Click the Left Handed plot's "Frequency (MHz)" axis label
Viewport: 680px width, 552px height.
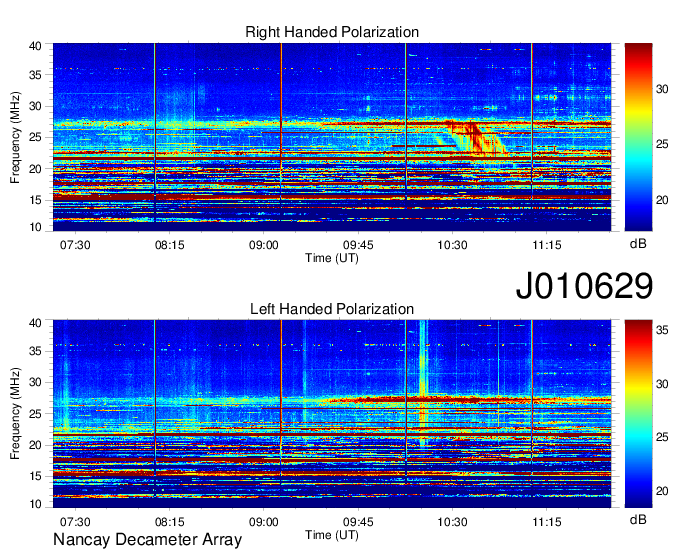[15, 414]
